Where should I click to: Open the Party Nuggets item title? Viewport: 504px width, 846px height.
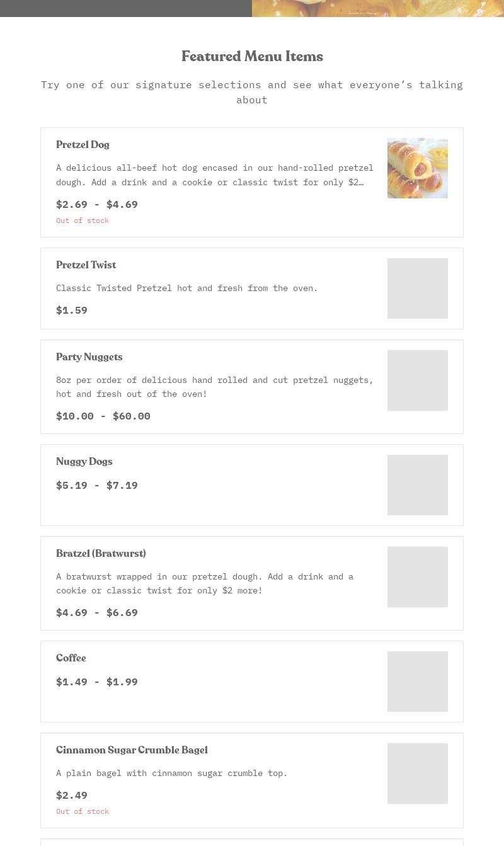89,357
